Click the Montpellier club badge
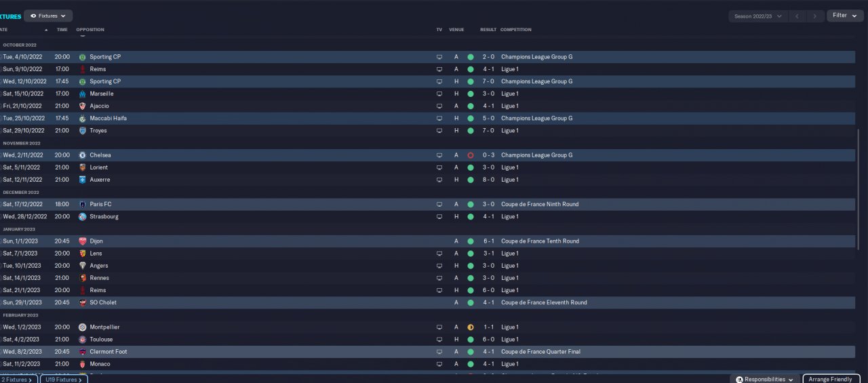 coord(83,327)
